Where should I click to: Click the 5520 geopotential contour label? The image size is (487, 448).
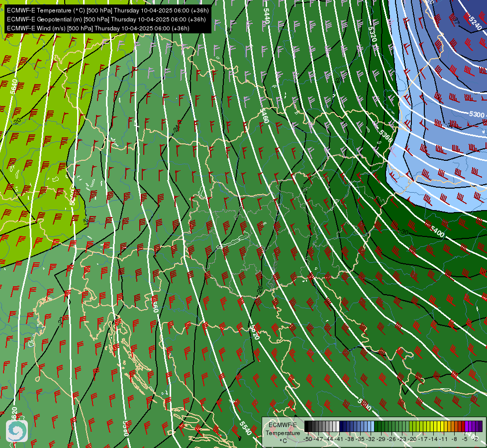click(255, 332)
